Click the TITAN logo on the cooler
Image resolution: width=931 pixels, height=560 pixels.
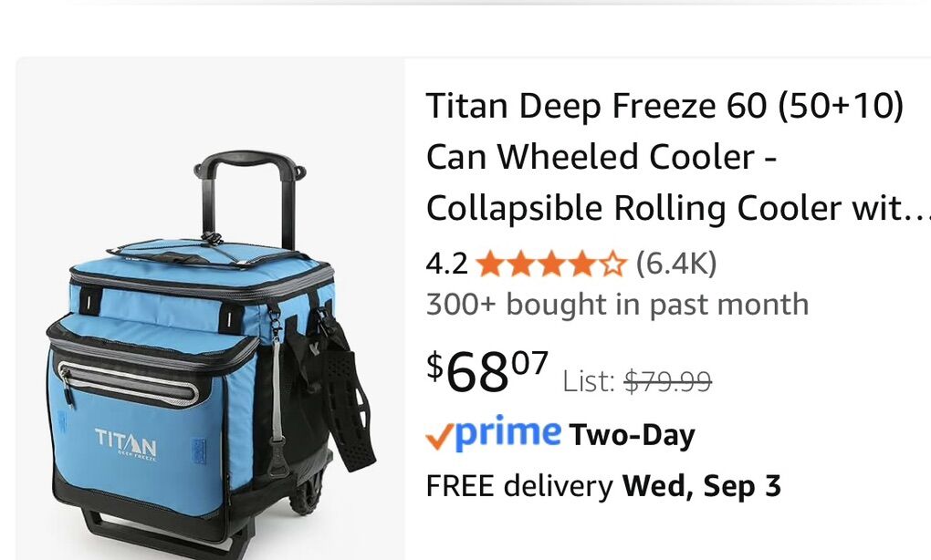click(x=127, y=442)
